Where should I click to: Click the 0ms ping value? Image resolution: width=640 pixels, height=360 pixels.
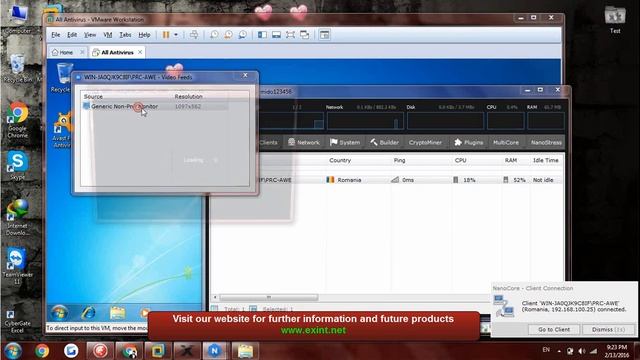[x=408, y=180]
